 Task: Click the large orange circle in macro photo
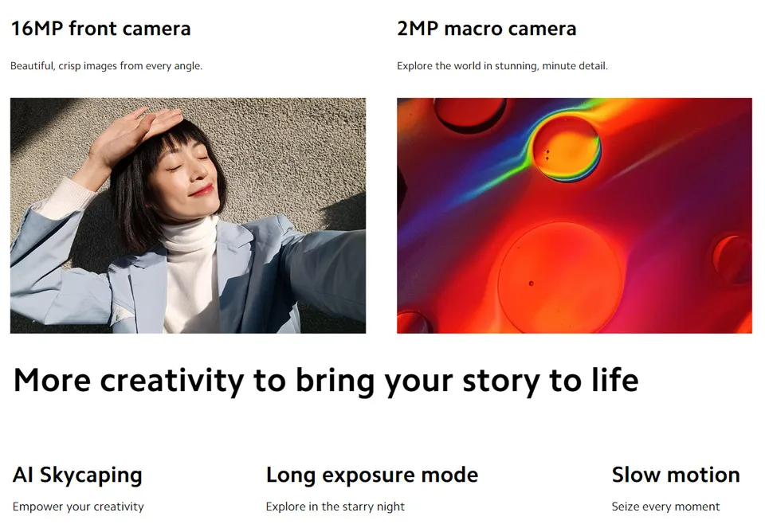[x=560, y=278]
